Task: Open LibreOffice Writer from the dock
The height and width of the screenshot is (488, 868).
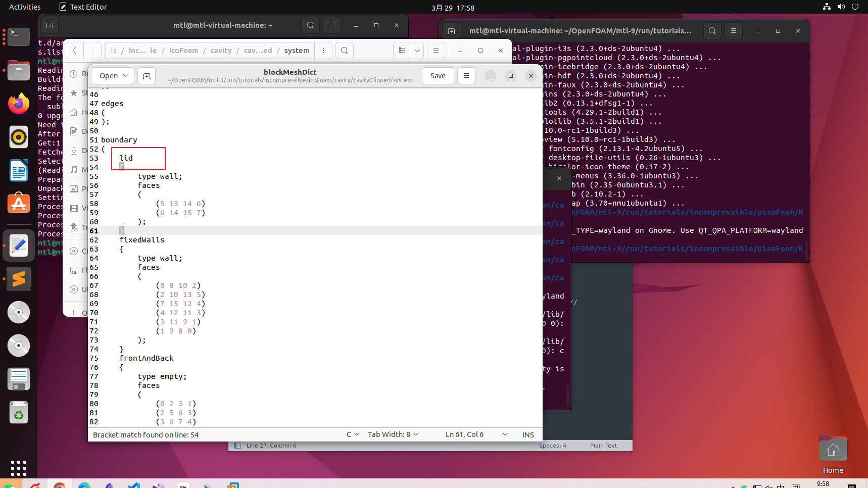Action: 19,170
